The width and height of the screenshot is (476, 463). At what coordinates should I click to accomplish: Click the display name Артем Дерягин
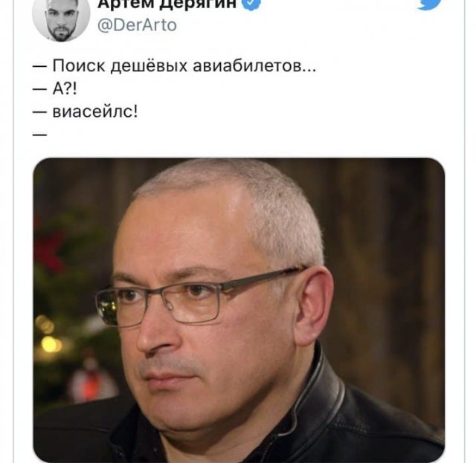167,4
